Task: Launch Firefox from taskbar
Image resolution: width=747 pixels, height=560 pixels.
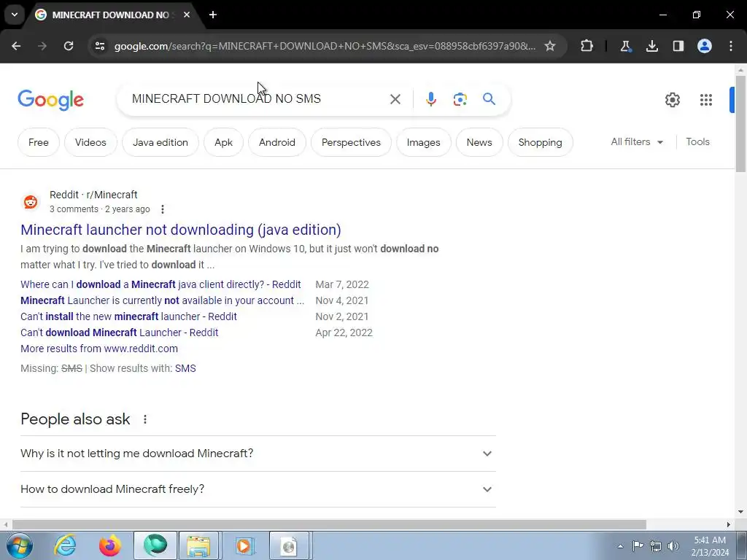Action: point(109,545)
